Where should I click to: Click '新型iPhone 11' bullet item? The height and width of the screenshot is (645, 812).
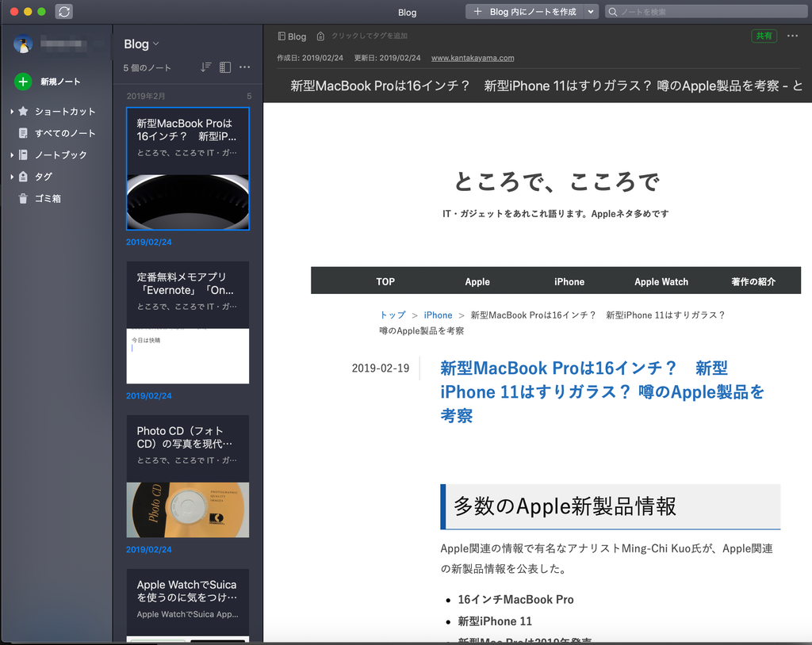coord(495,621)
